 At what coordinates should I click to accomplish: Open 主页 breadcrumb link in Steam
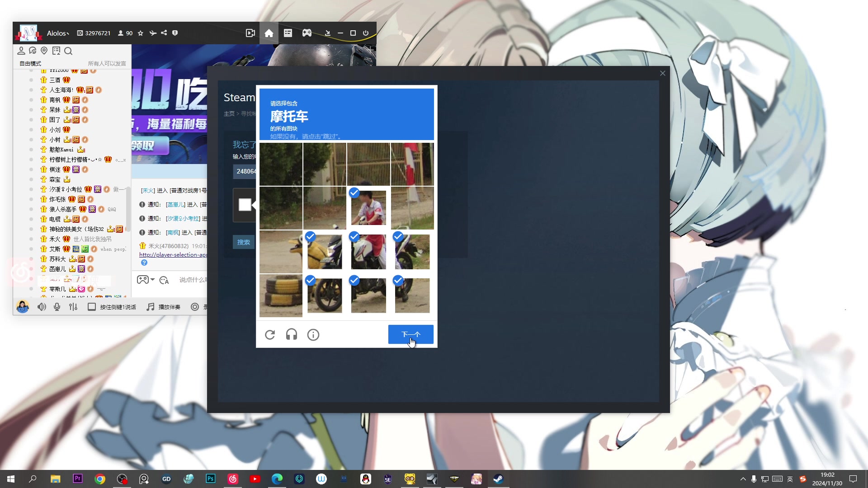pos(229,113)
